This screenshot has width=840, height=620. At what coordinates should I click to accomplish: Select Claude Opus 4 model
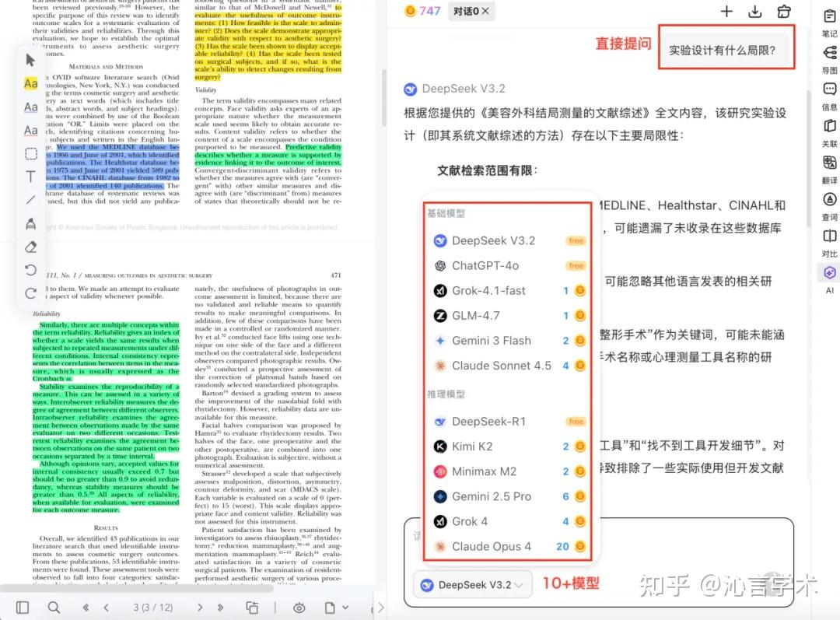click(x=509, y=547)
